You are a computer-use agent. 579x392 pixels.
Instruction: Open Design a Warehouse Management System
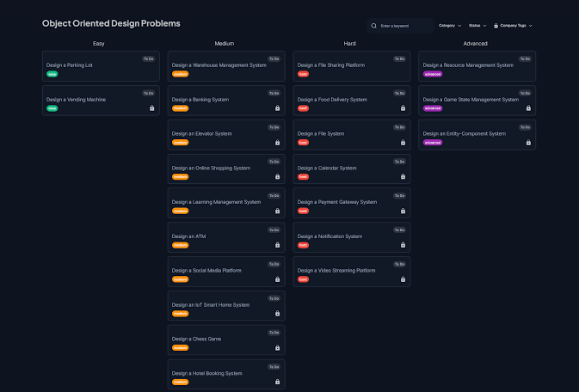tap(226, 66)
